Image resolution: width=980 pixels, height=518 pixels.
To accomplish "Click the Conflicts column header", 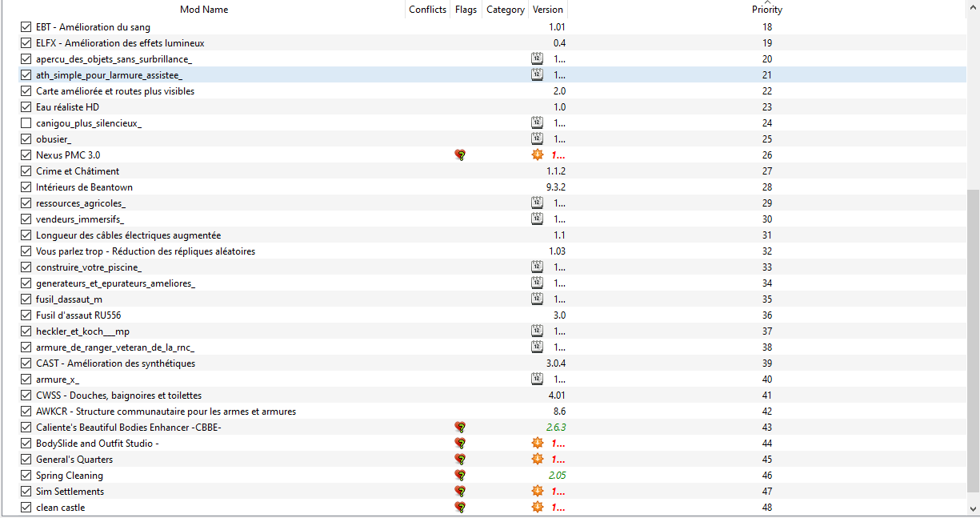I will (x=427, y=10).
